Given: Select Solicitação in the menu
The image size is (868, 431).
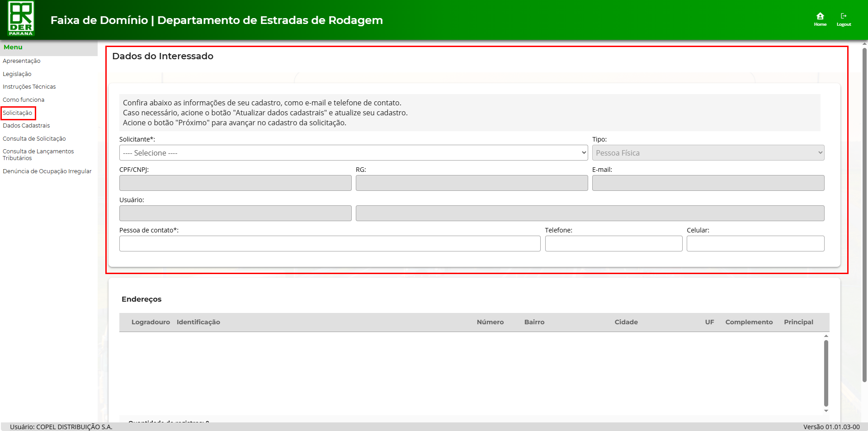Looking at the screenshot, I should pyautogui.click(x=18, y=113).
